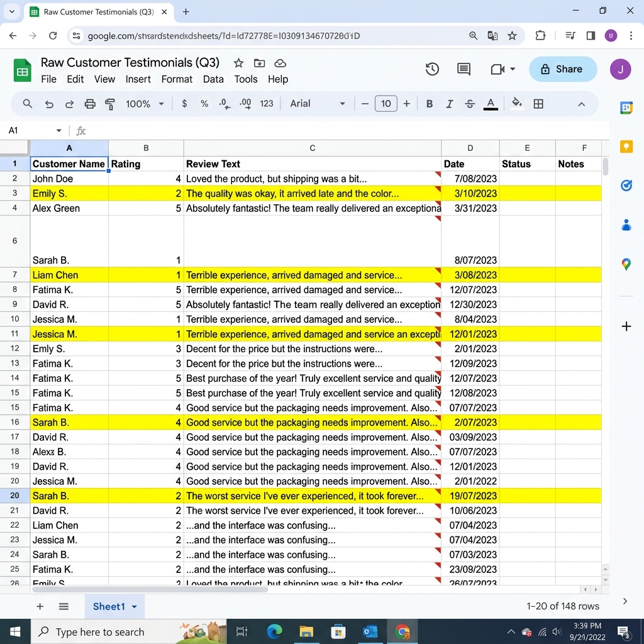Increase decimal places icon

(x=245, y=104)
